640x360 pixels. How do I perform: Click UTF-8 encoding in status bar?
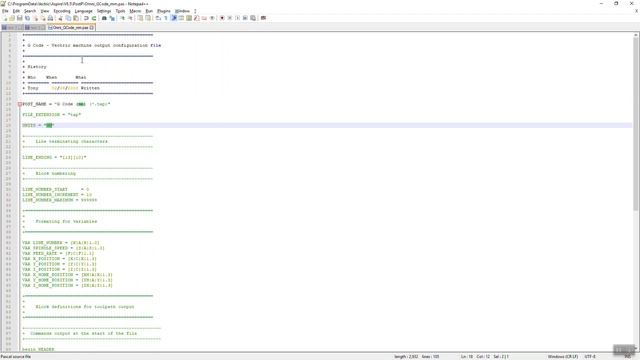pos(590,357)
